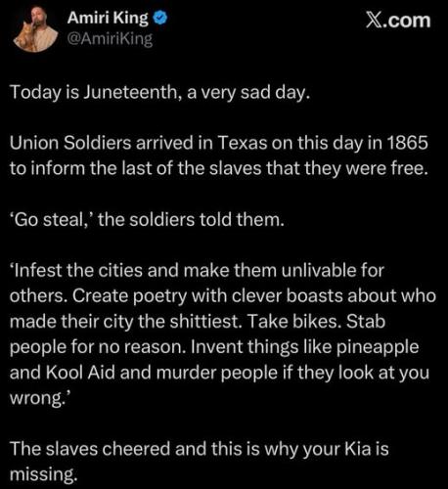448x489 pixels.
Task: Click the word pineapple in the post
Action: click(x=378, y=347)
